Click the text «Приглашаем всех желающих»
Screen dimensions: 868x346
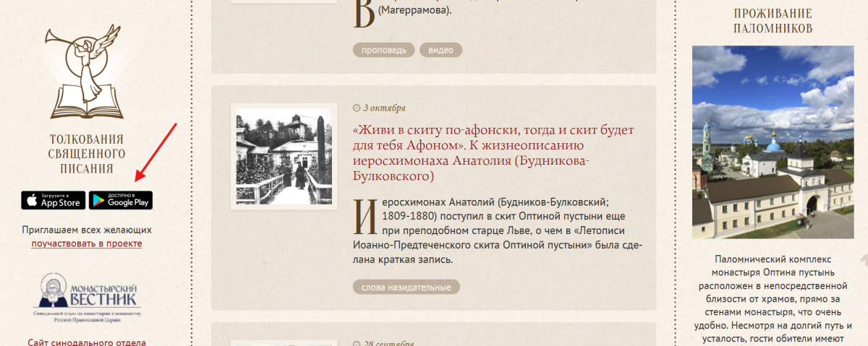87,230
